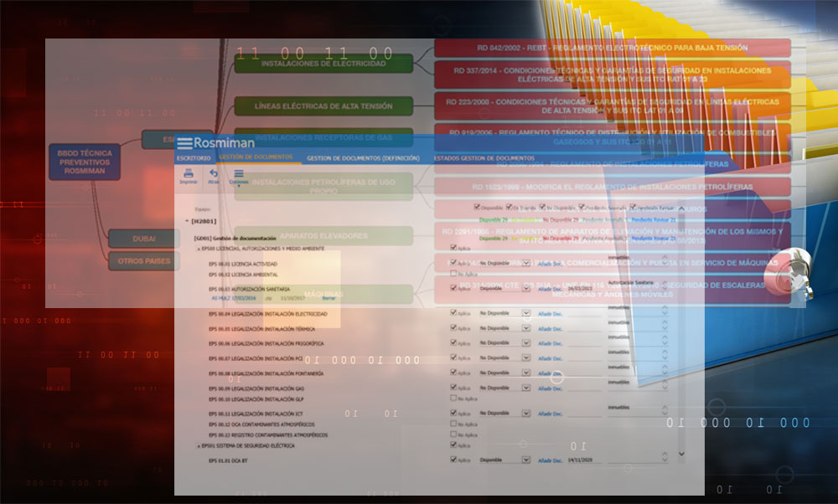Click the Rosmiman logo text
838x504 pixels.
(224, 143)
